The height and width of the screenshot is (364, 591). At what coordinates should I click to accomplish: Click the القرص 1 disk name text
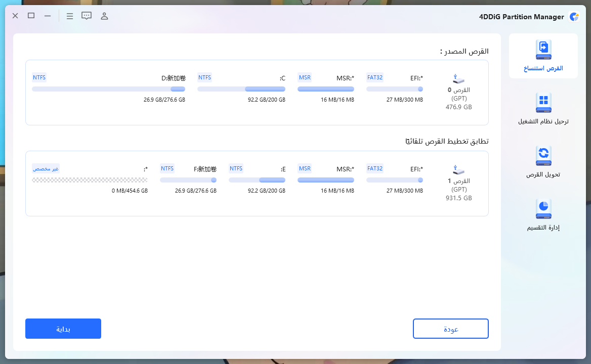459,181
